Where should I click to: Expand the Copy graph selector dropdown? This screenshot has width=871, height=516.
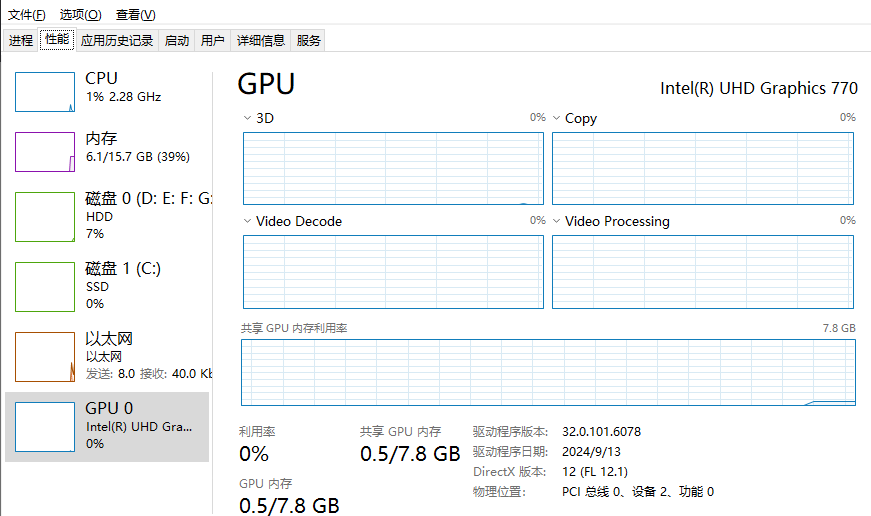tap(556, 118)
